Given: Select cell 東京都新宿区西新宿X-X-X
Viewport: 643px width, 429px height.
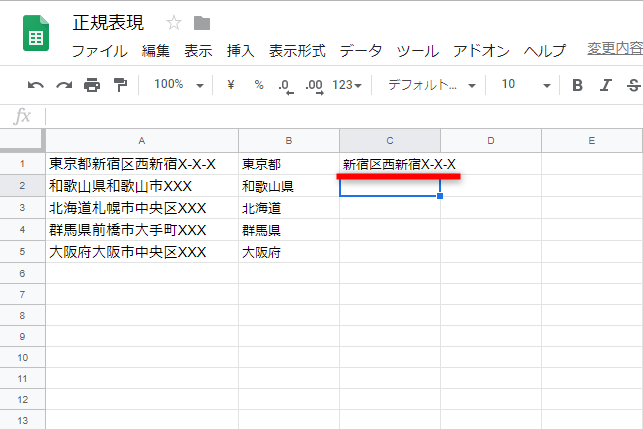Looking at the screenshot, I should (x=142, y=164).
